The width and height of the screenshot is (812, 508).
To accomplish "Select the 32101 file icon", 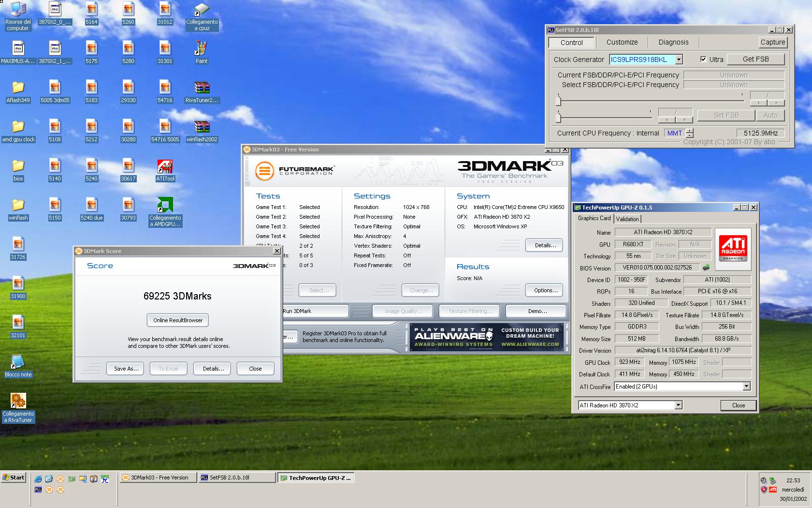I will click(x=18, y=327).
